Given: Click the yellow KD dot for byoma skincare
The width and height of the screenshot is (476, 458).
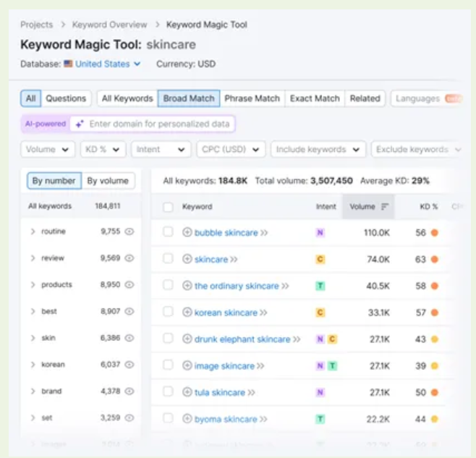Looking at the screenshot, I should 435,419.
